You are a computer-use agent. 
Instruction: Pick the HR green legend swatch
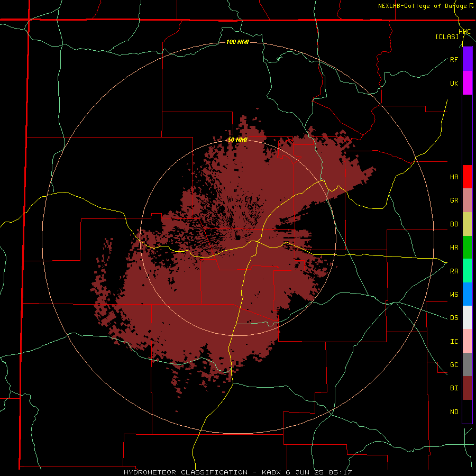pos(467,248)
